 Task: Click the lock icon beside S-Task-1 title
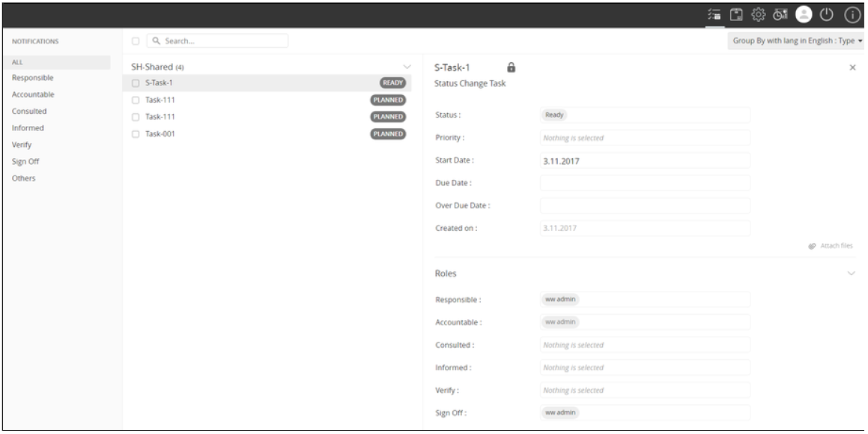[x=511, y=67]
